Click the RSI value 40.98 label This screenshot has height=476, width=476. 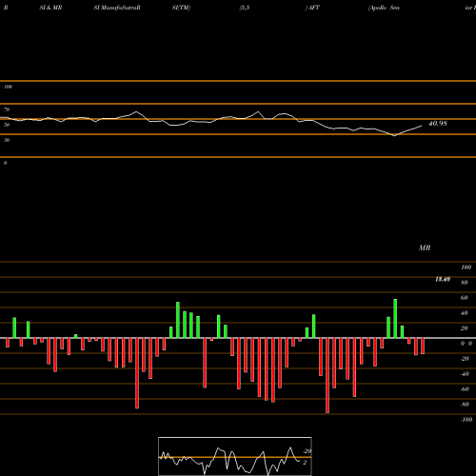click(x=438, y=124)
